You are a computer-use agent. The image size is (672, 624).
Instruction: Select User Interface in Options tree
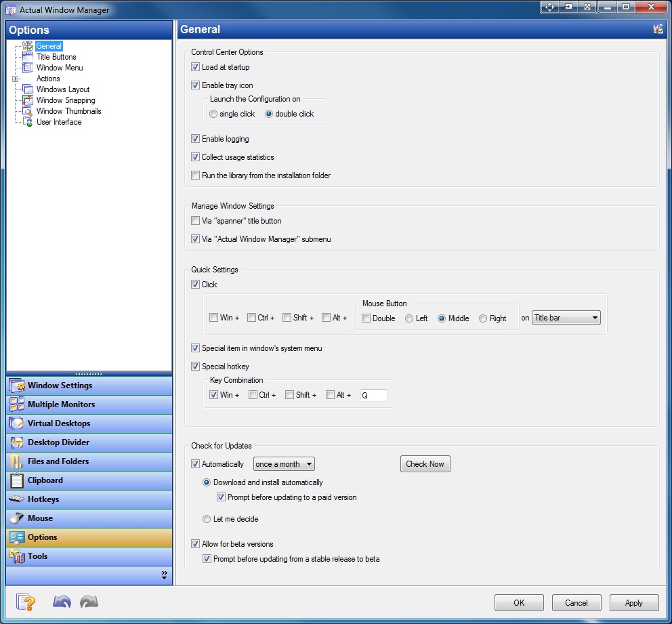point(59,122)
